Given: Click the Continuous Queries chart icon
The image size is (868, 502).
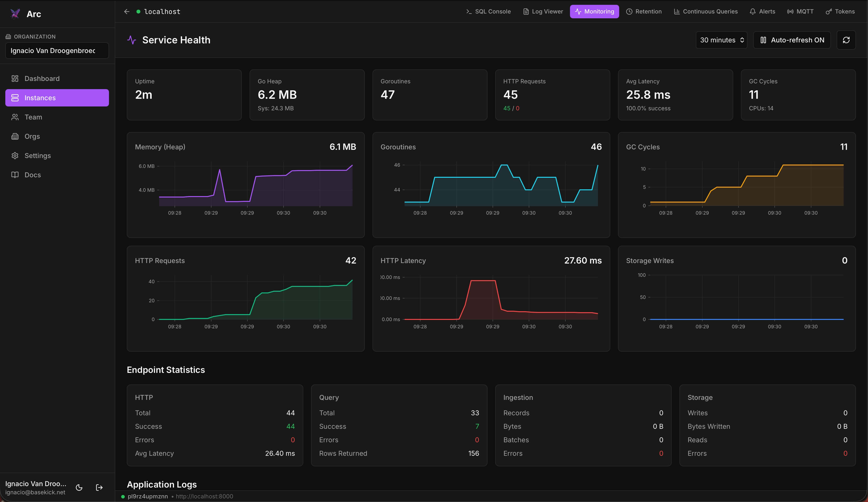Looking at the screenshot, I should [677, 12].
